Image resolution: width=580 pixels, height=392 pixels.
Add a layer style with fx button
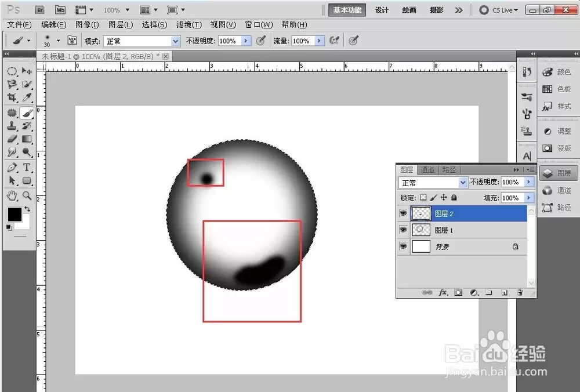pyautogui.click(x=443, y=292)
